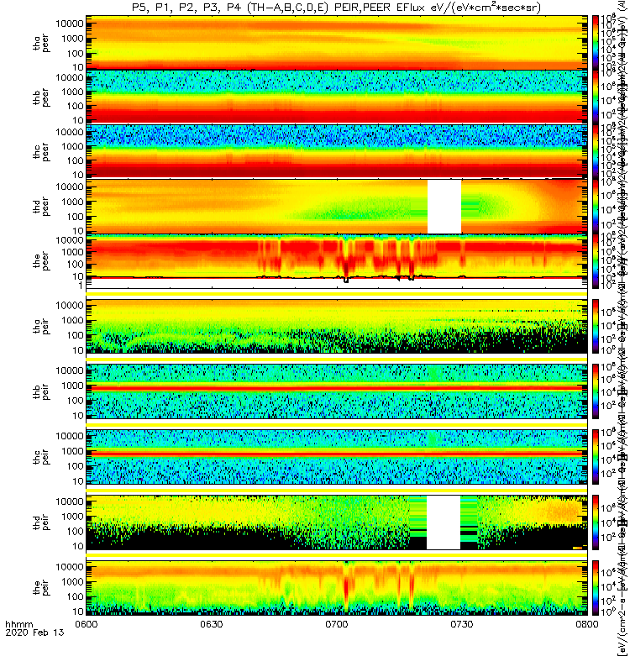This screenshot has height=672, width=630.
Task: Click the 'hhmm' axis unit label
Action: [x=19, y=624]
